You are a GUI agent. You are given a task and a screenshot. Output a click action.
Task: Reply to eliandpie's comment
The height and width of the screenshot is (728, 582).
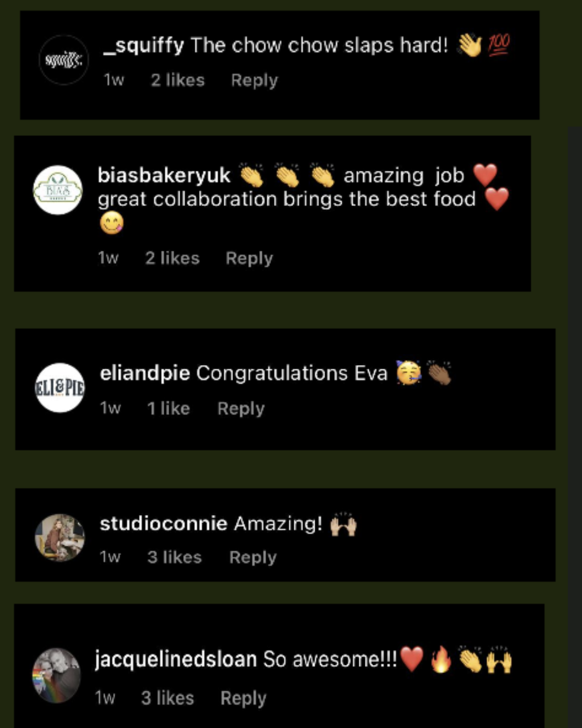pyautogui.click(x=241, y=409)
